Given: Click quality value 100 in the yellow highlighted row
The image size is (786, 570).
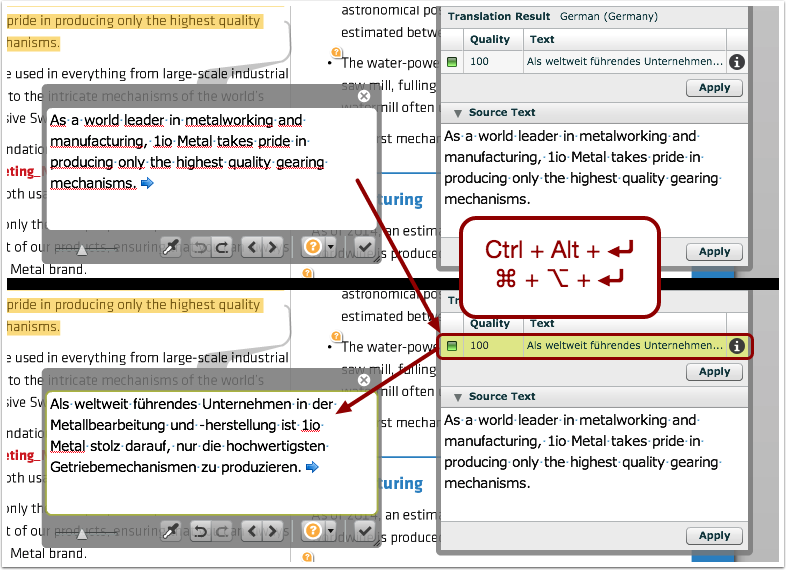Looking at the screenshot, I should tap(479, 345).
